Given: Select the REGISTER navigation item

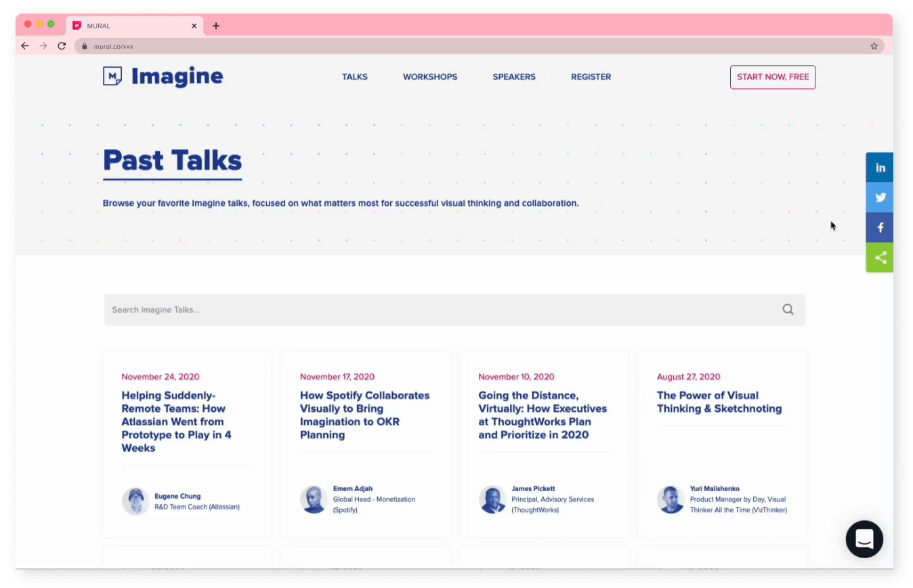Looking at the screenshot, I should [x=591, y=77].
